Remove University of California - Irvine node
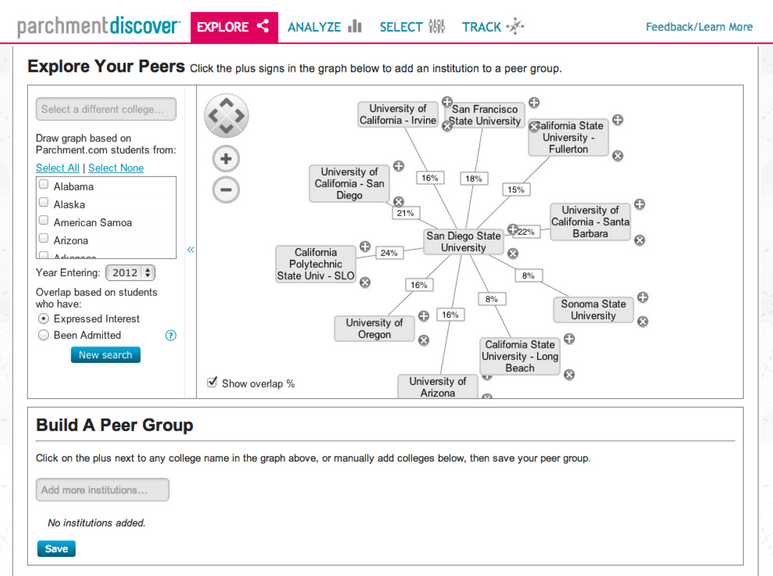 click(447, 126)
